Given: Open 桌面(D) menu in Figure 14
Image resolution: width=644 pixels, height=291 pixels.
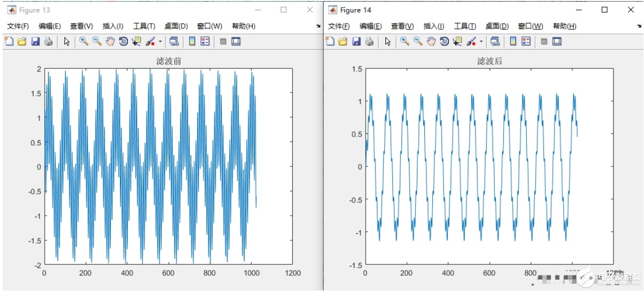Looking at the screenshot, I should 497,26.
